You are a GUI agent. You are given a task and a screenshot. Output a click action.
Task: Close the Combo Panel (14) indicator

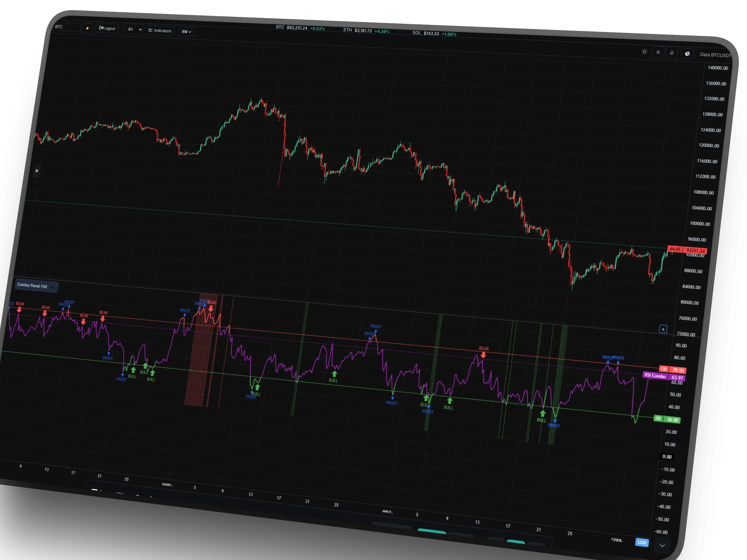pos(52,287)
